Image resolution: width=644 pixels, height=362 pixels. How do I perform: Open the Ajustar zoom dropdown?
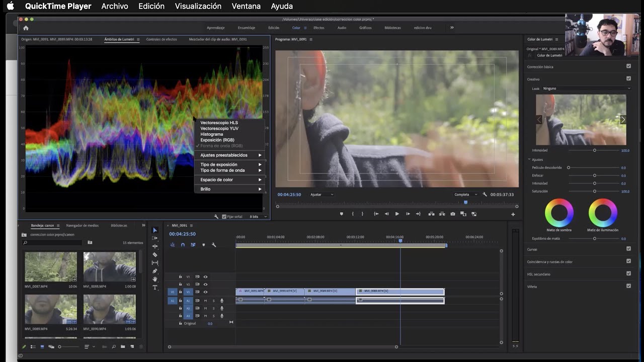(321, 195)
